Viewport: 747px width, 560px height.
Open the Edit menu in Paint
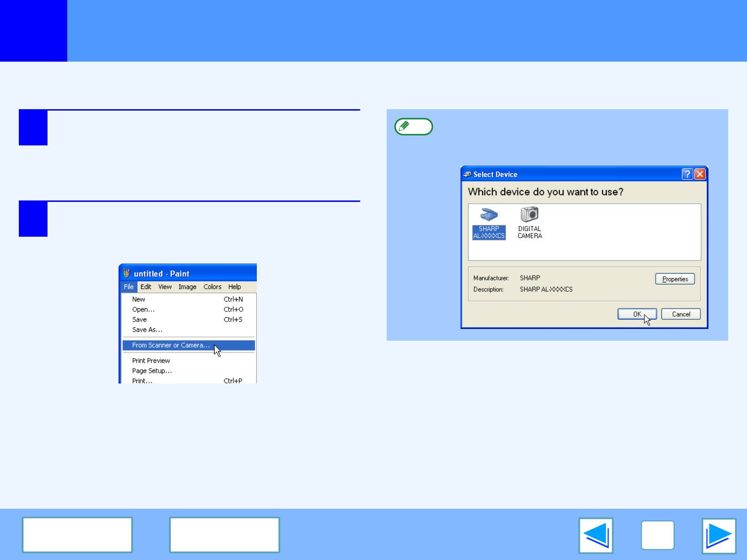pyautogui.click(x=146, y=287)
